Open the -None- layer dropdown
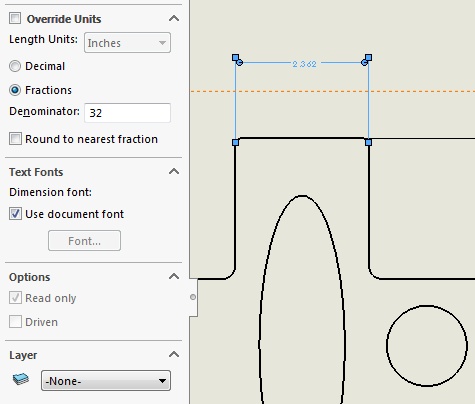The image size is (475, 404). (106, 380)
